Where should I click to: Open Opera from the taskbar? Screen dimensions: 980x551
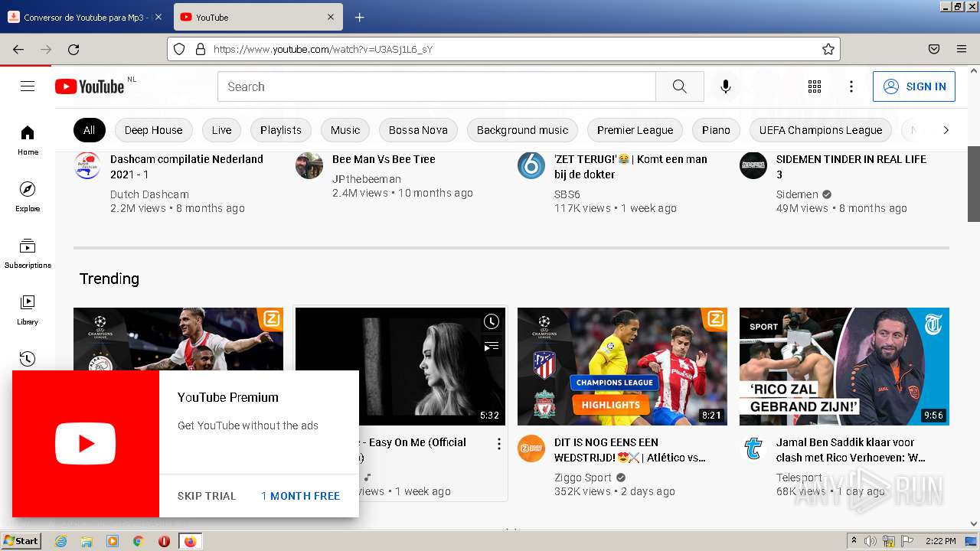coord(164,541)
